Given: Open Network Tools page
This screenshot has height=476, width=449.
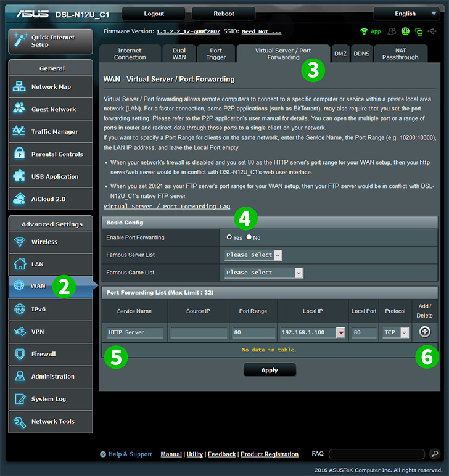Looking at the screenshot, I should tap(51, 422).
